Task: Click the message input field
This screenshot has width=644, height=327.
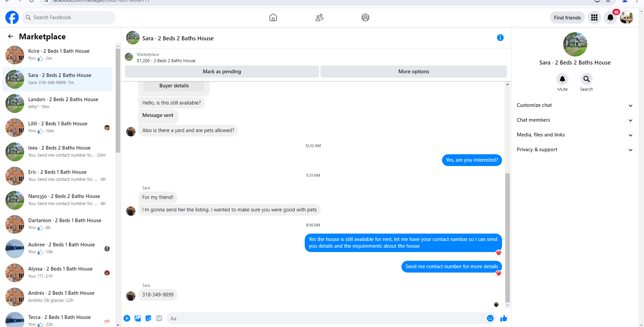Action: pyautogui.click(x=325, y=318)
